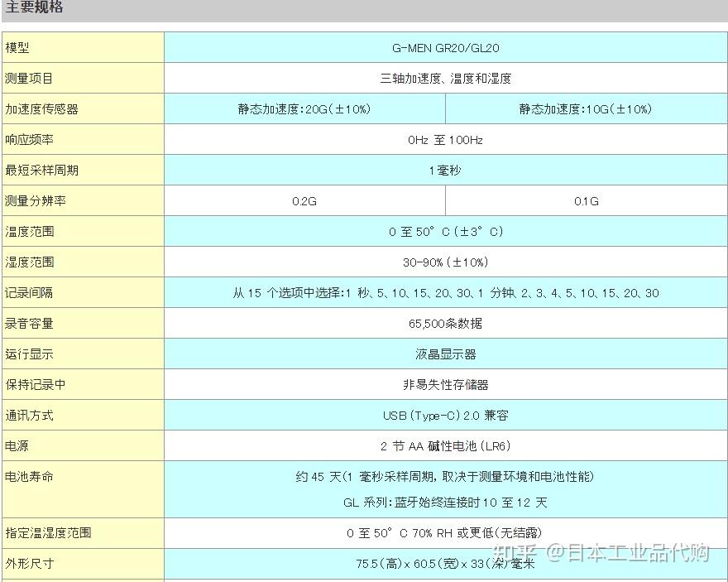The height and width of the screenshot is (582, 728).
Task: Select the 测量项目 row header
Action: (83, 78)
